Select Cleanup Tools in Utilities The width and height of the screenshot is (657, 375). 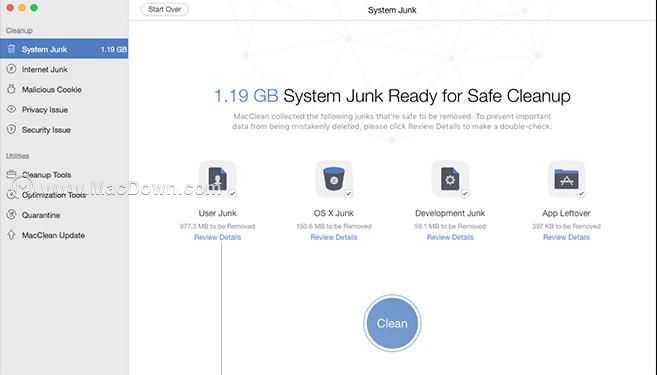point(64,174)
